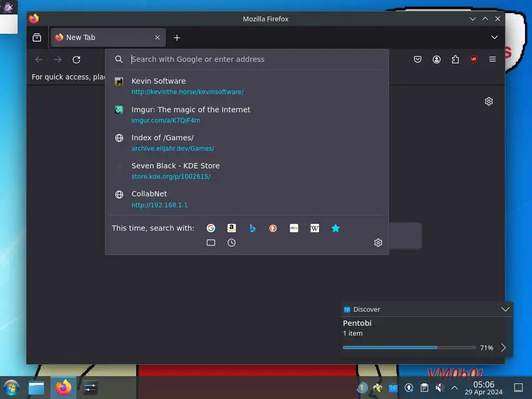
Task: Open Imgur: The magic of the Internet suggestion
Action: tap(247, 115)
